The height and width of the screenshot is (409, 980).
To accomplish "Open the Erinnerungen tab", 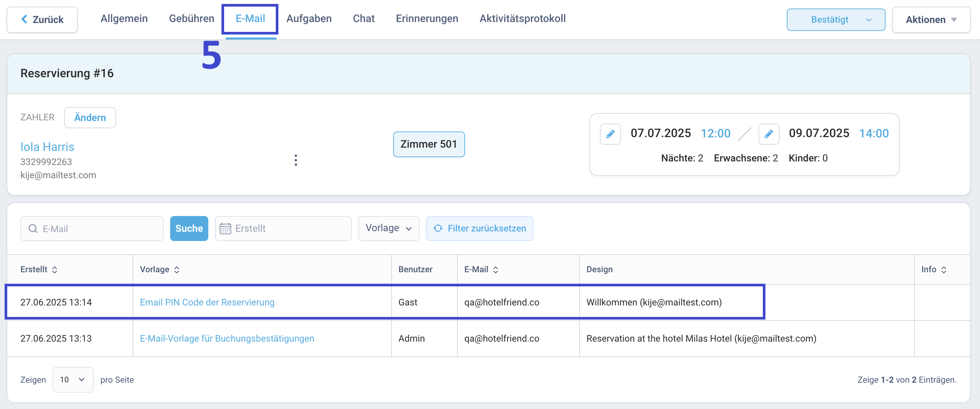I will [x=427, y=18].
